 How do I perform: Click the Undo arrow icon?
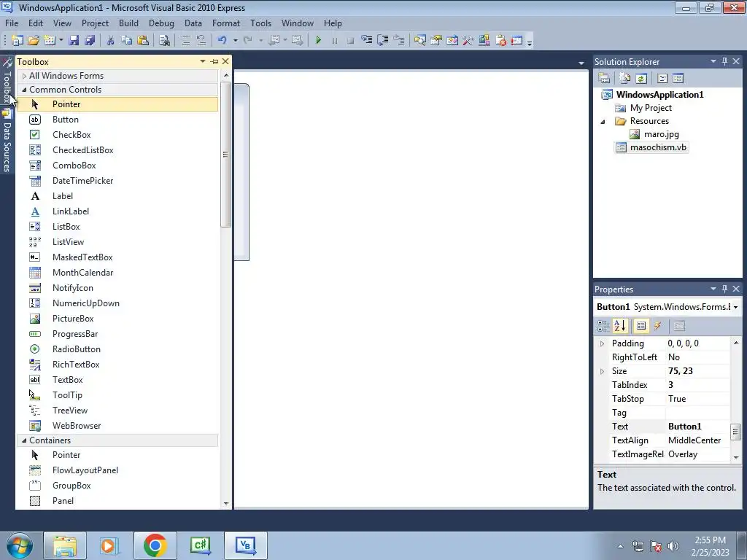222,41
